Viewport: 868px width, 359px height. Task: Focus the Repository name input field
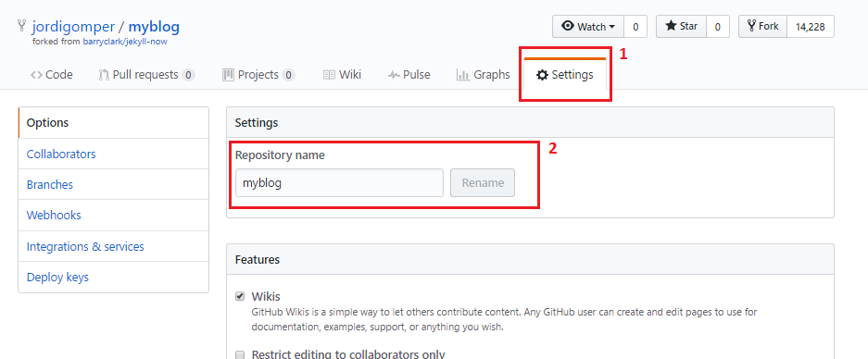[339, 182]
